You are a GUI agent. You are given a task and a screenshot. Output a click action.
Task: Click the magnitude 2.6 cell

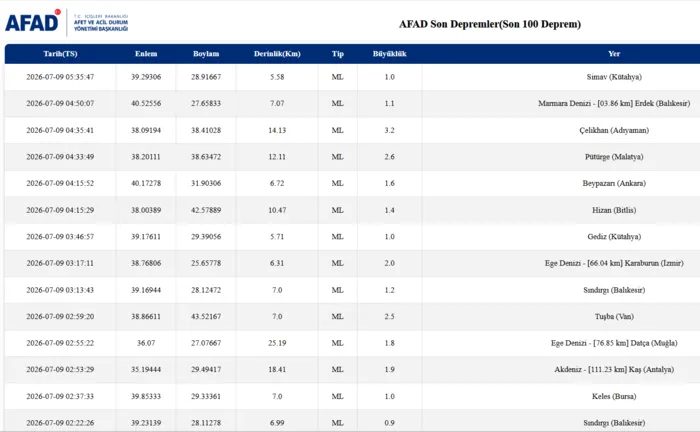tap(389, 157)
